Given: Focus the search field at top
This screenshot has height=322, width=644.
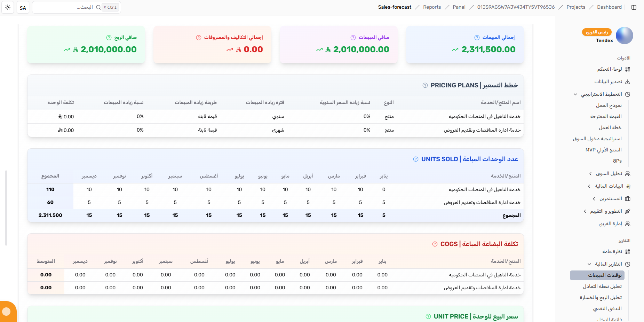Looking at the screenshot, I should point(77,7).
